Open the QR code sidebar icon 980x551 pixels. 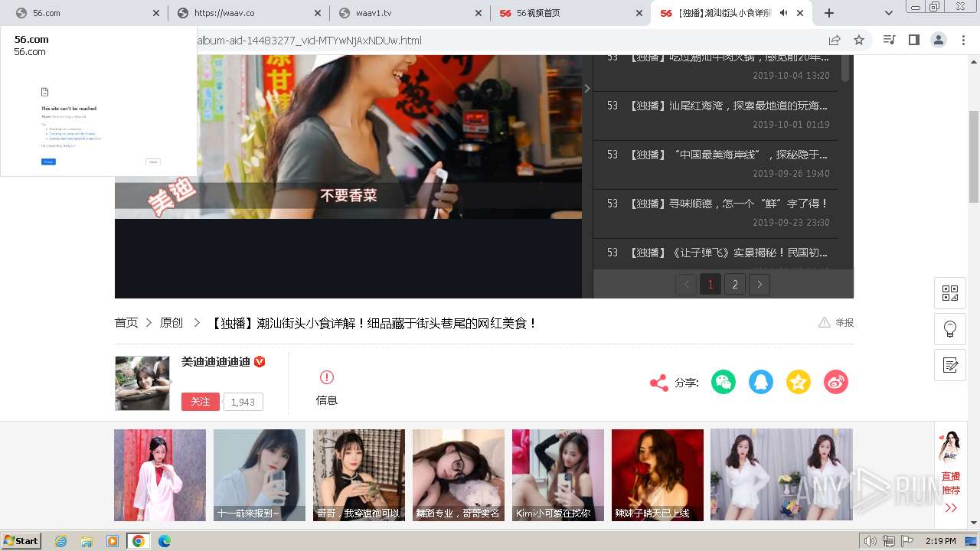pyautogui.click(x=950, y=293)
